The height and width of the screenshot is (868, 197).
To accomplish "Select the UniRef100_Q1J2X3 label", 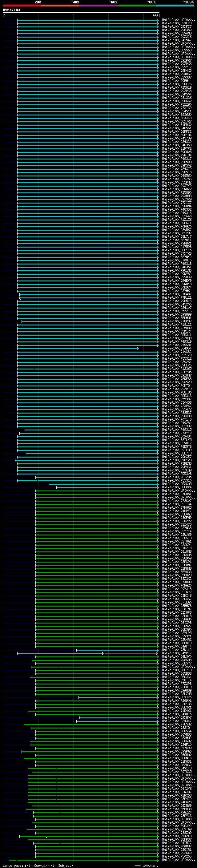I will [176, 836].
